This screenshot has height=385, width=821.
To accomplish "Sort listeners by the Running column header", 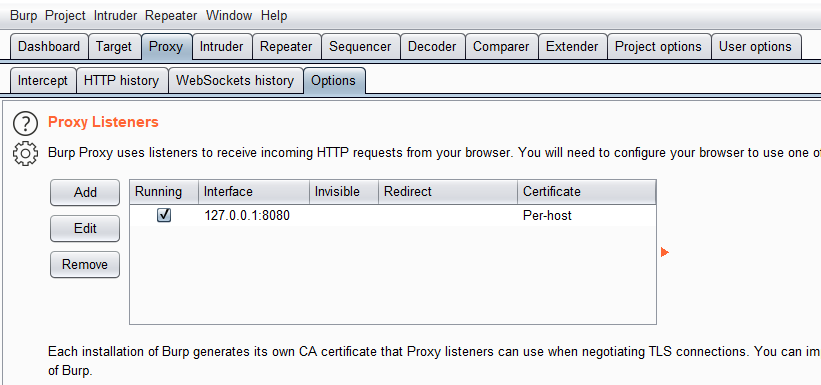I will click(x=164, y=192).
